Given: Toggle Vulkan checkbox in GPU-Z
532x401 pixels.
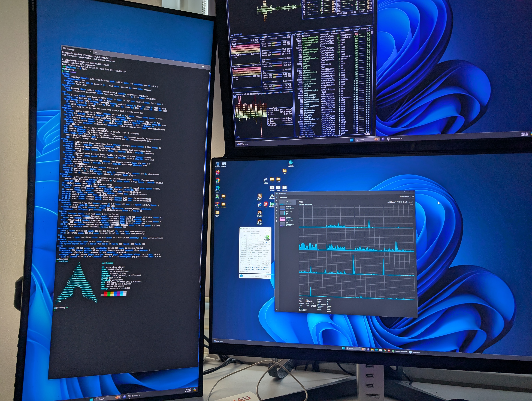Looking at the screenshot, I should pos(247,269).
